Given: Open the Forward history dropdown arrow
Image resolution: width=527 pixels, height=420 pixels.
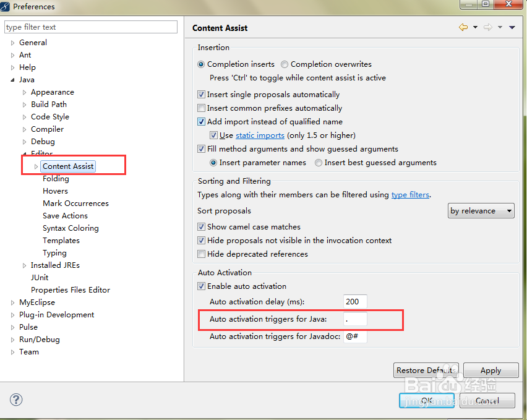Looking at the screenshot, I should coord(500,27).
